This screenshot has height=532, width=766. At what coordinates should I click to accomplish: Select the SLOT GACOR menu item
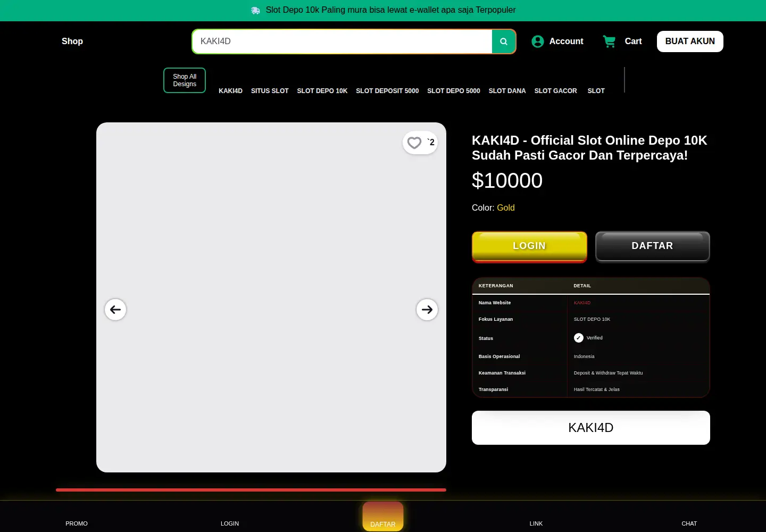555,91
